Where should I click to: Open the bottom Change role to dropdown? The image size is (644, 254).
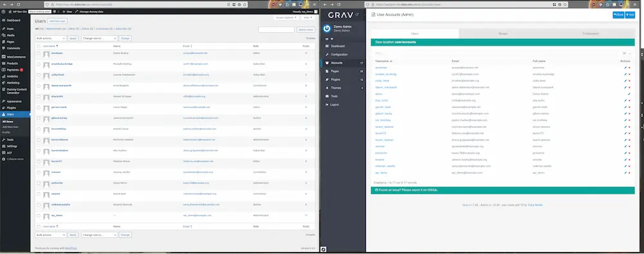pos(99,235)
